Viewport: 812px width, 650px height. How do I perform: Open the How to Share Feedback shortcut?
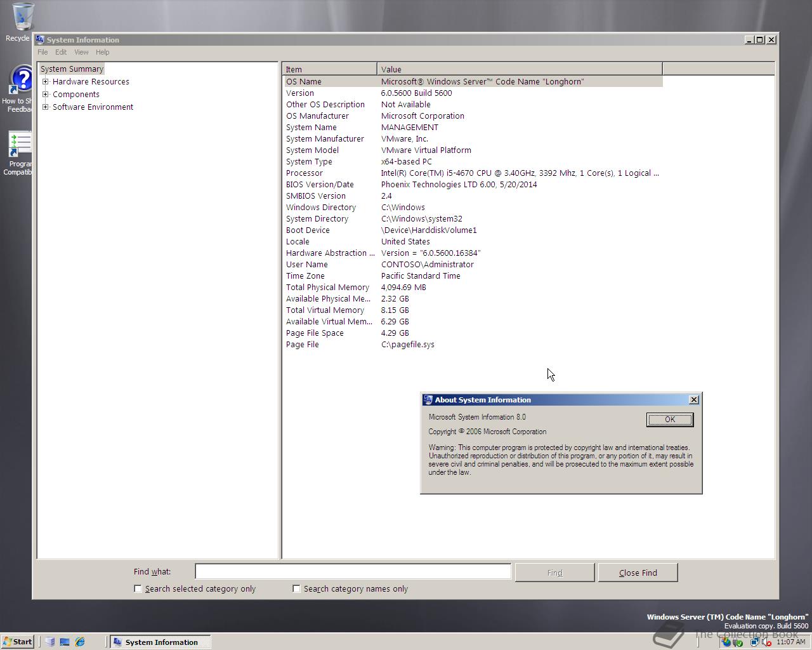point(19,89)
